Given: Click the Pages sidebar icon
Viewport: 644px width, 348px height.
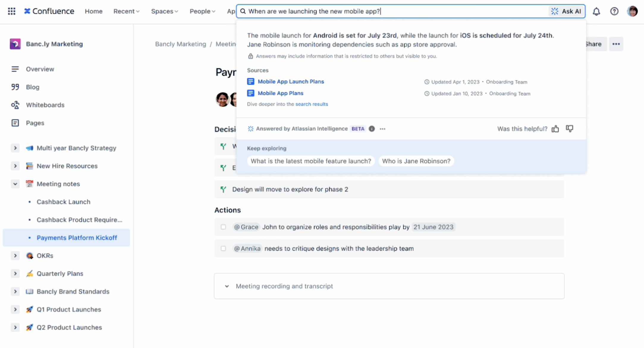Looking at the screenshot, I should click(x=15, y=123).
